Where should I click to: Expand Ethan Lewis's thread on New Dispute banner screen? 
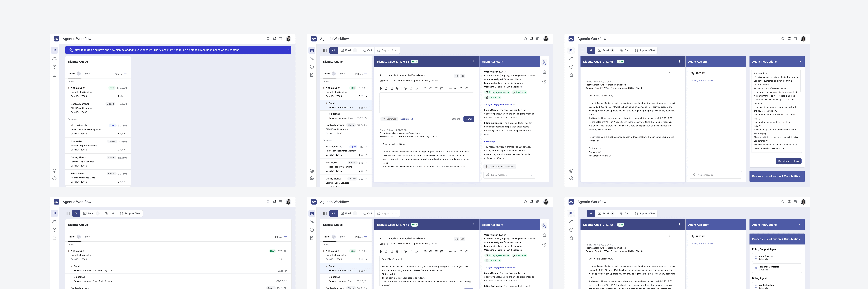click(125, 182)
